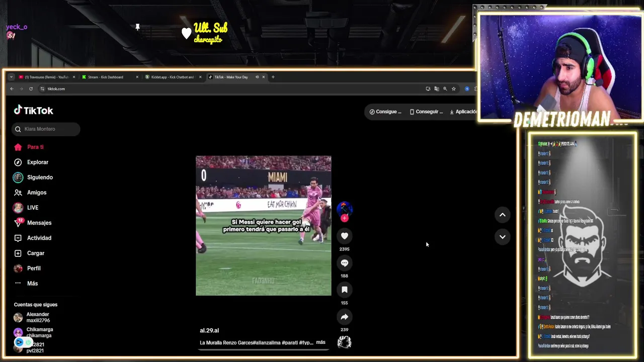Click the Cargar plus icon
The image size is (644, 362).
coord(18,253)
